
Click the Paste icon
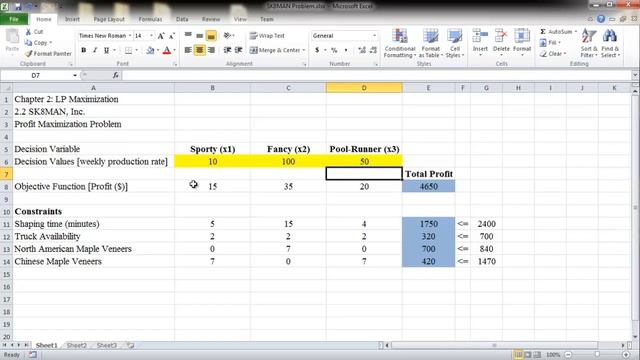[x=12, y=40]
